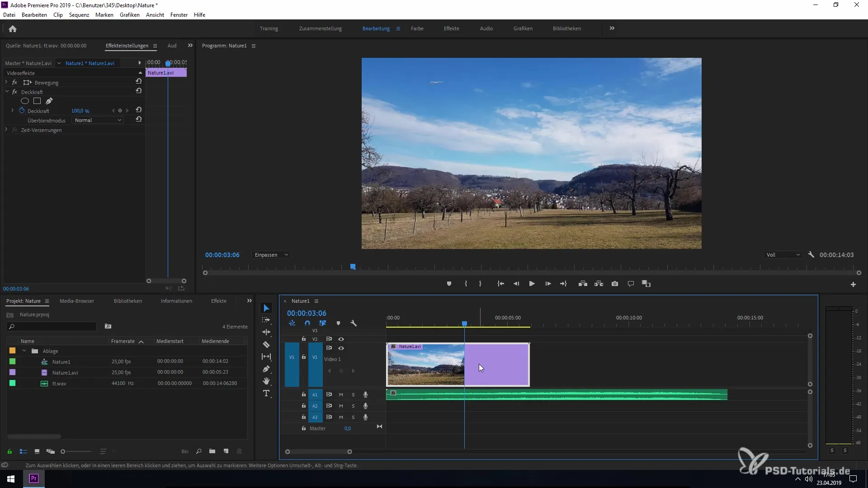Expand Zeit-Verzerrungen effect
Image resolution: width=868 pixels, height=488 pixels.
point(6,130)
